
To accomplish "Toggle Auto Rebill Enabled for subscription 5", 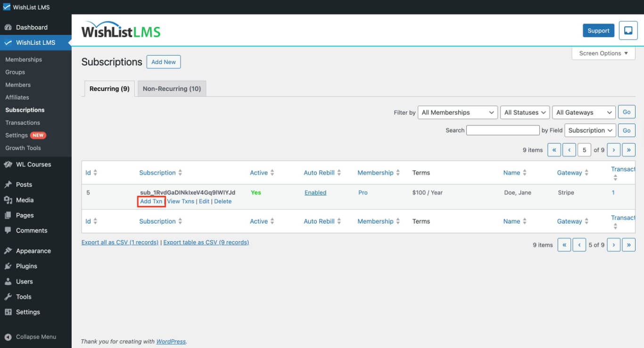I will pos(315,192).
